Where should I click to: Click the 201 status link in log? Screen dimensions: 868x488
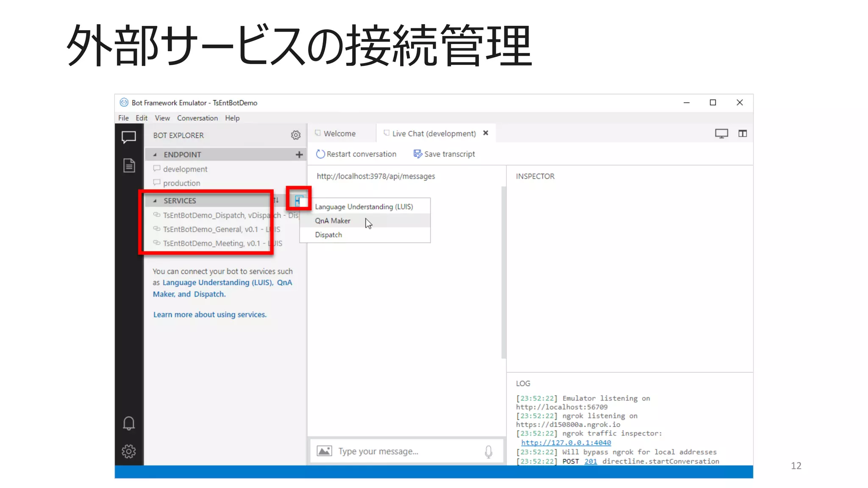click(x=590, y=461)
